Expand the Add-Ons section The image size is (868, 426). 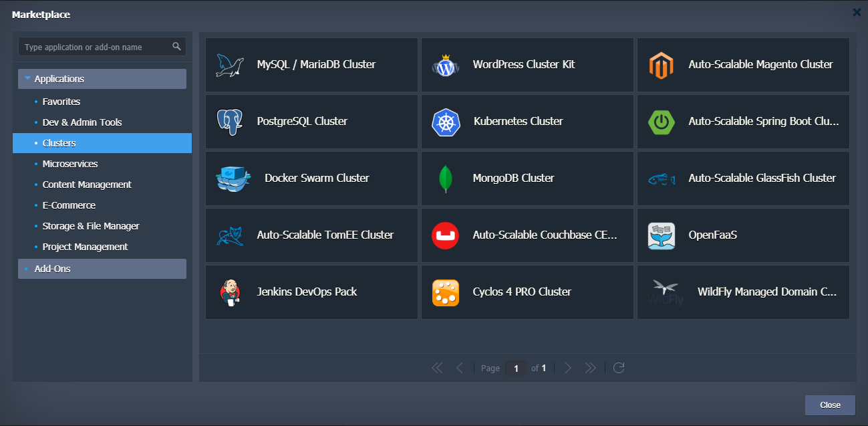102,269
